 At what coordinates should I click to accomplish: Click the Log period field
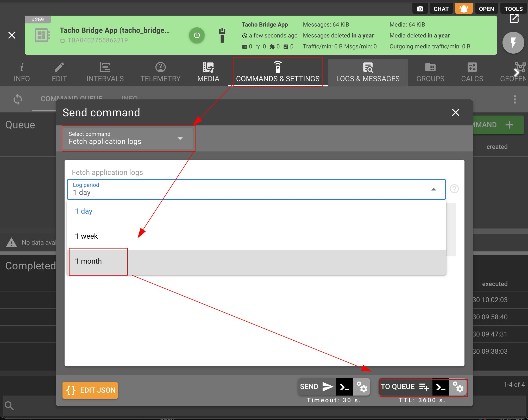click(256, 189)
